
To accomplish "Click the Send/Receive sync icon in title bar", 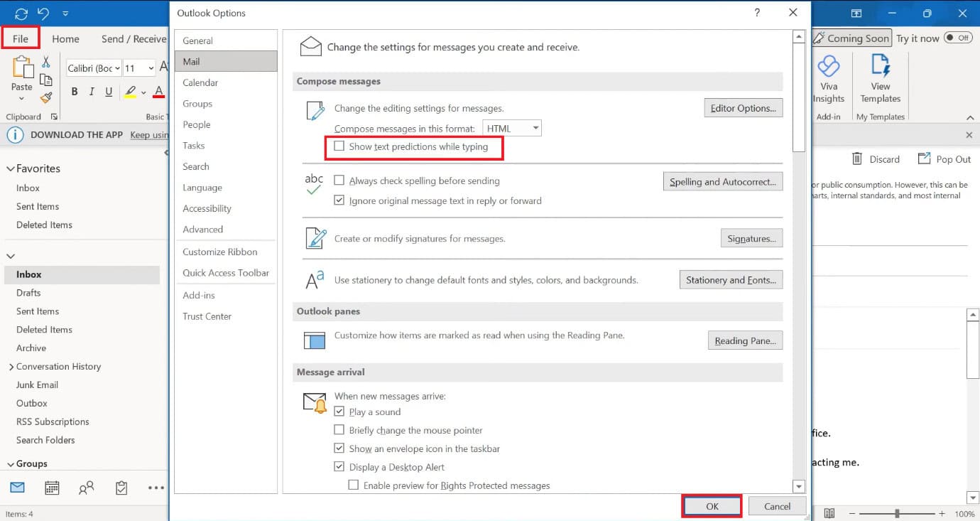I will click(21, 14).
